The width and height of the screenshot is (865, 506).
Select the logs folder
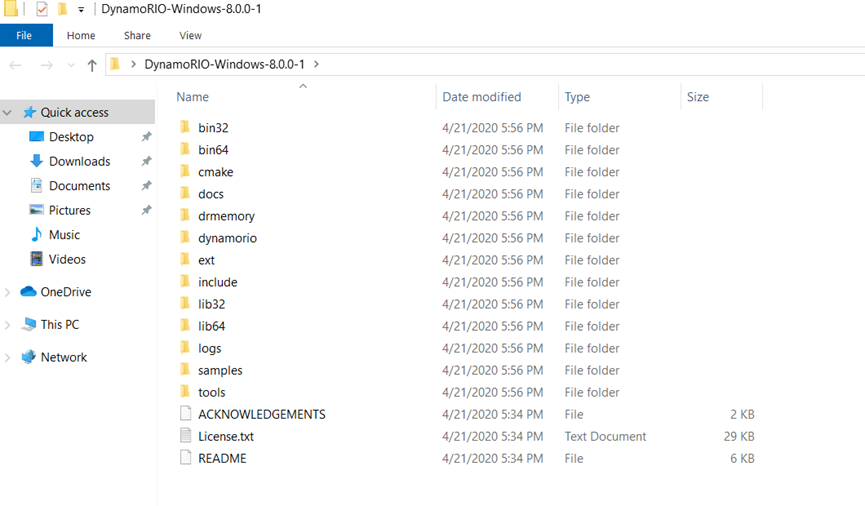210,349
